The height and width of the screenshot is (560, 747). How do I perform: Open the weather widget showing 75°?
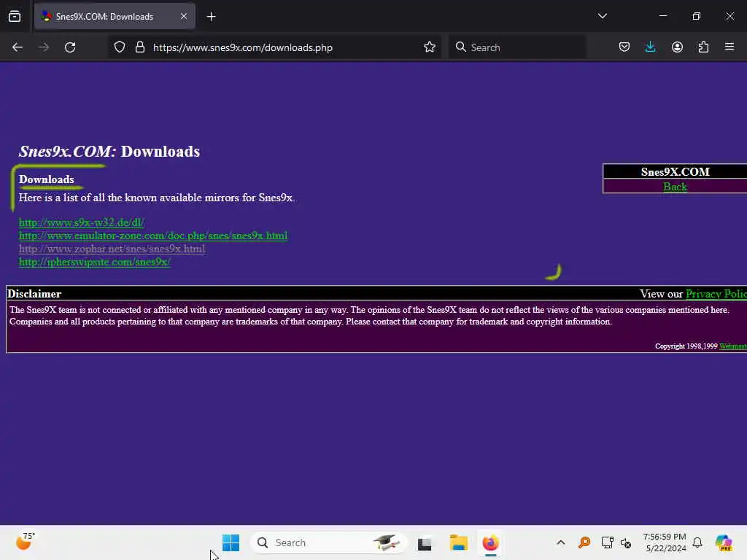(25, 542)
